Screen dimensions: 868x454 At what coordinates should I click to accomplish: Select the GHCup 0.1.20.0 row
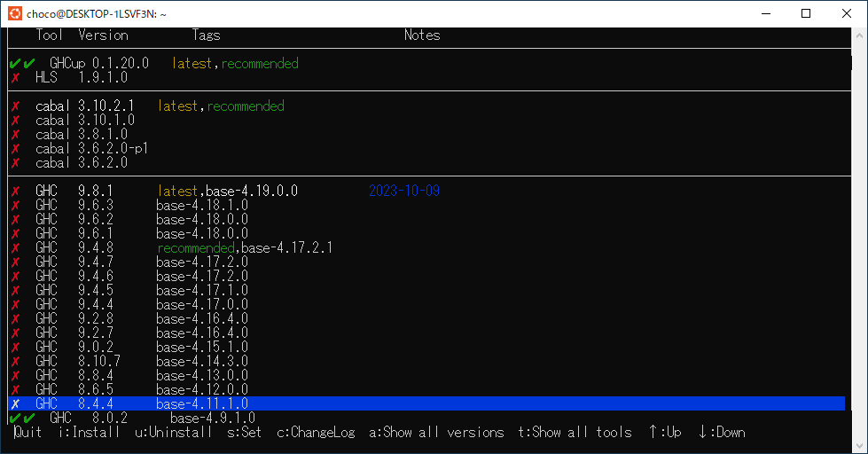[430, 63]
